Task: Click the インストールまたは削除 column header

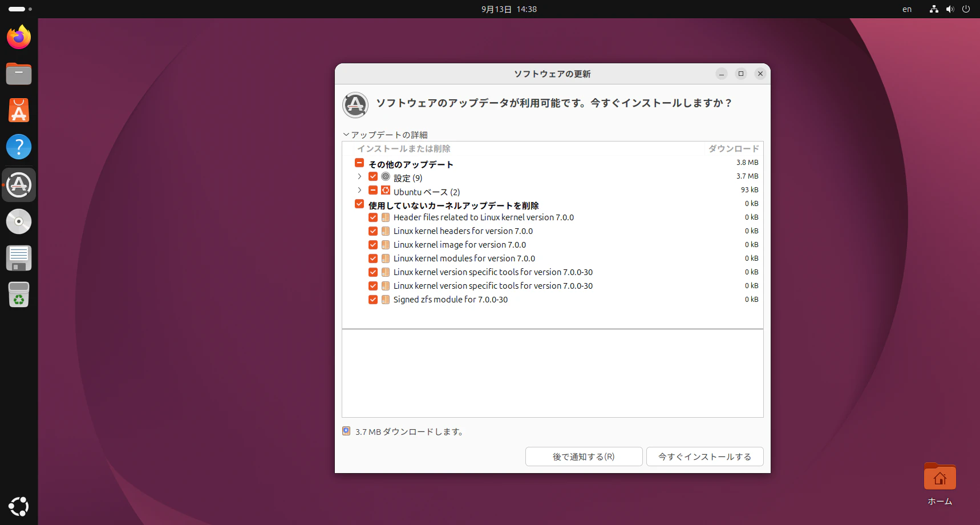Action: point(404,148)
